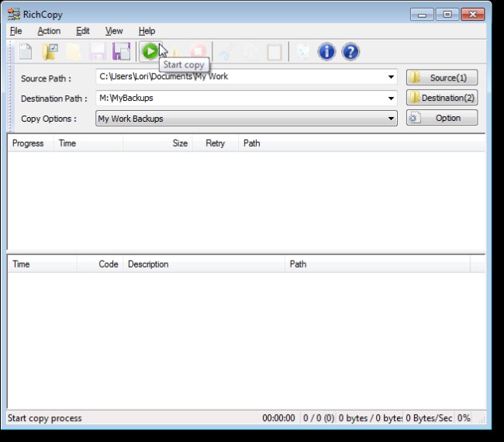Close the RichCopy window
The height and width of the screenshot is (442, 504).
[x=472, y=15]
